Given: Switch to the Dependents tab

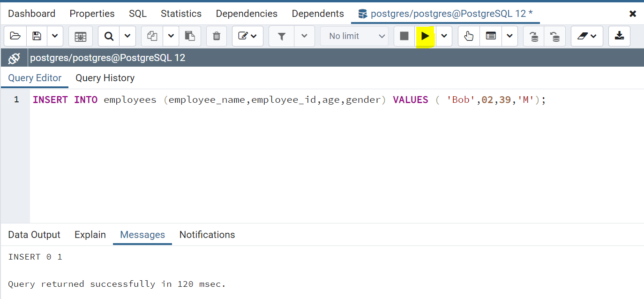Looking at the screenshot, I should point(318,14).
